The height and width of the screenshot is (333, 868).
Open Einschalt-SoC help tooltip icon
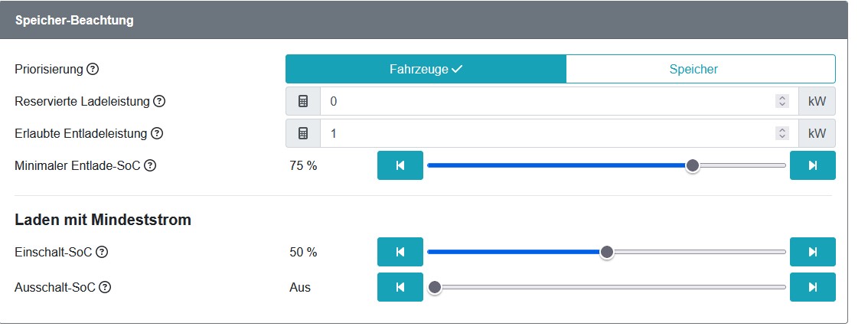click(102, 252)
